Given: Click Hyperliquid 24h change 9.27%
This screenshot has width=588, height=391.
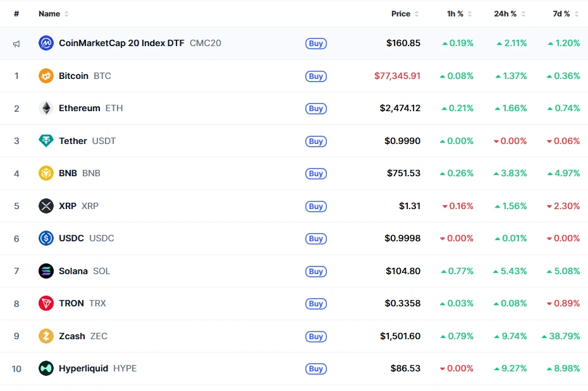Looking at the screenshot, I should 510,368.
